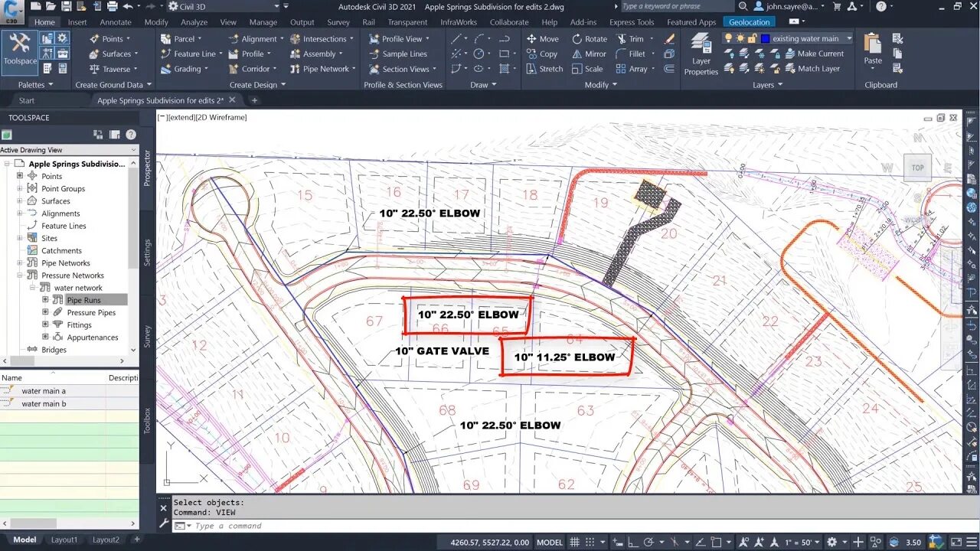Image resolution: width=980 pixels, height=551 pixels.
Task: Open Layer Properties manager
Action: point(701,54)
